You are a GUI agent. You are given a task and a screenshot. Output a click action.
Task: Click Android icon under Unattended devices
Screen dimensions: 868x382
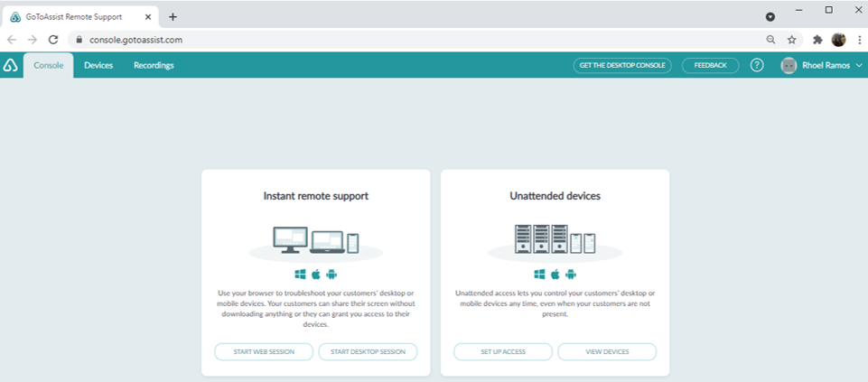point(571,274)
